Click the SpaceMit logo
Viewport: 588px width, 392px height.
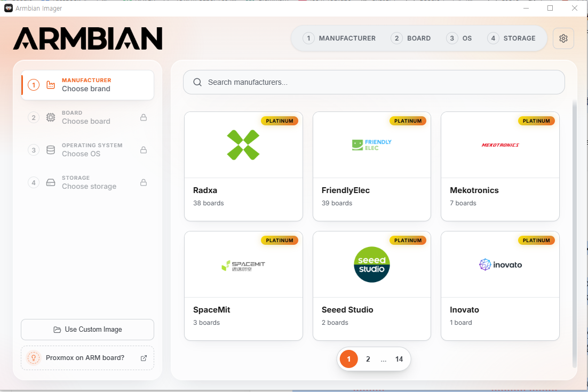[243, 266]
